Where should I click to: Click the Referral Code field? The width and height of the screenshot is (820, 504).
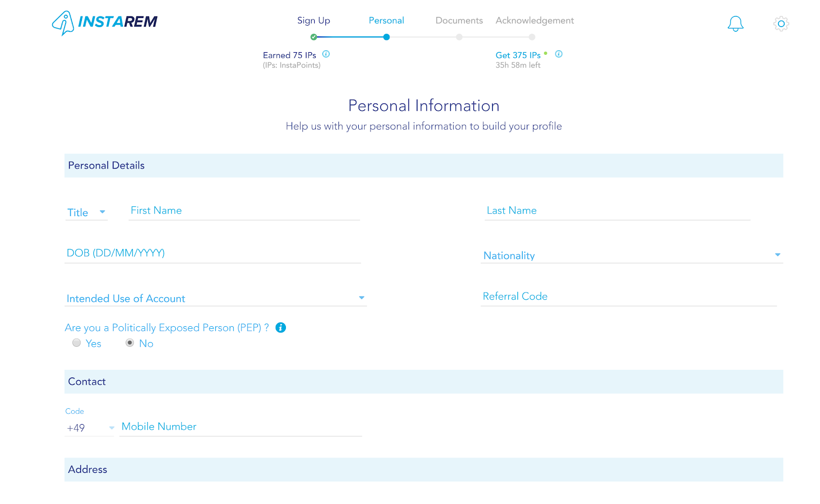(x=629, y=297)
